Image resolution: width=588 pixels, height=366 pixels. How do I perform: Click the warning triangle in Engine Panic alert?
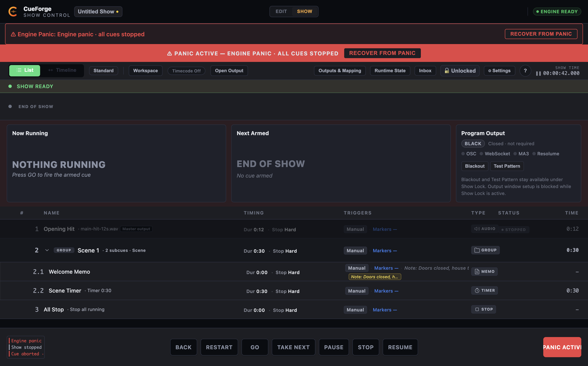[x=13, y=34]
